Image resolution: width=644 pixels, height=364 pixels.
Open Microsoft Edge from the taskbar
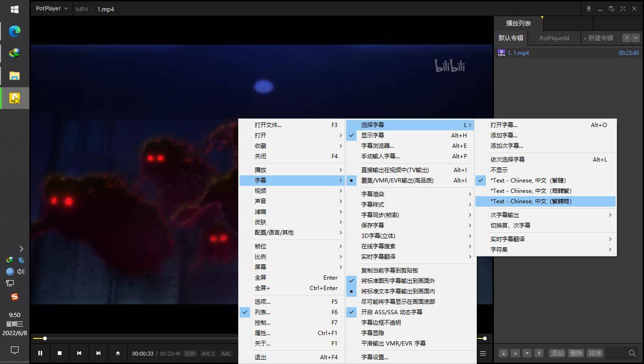point(15,31)
